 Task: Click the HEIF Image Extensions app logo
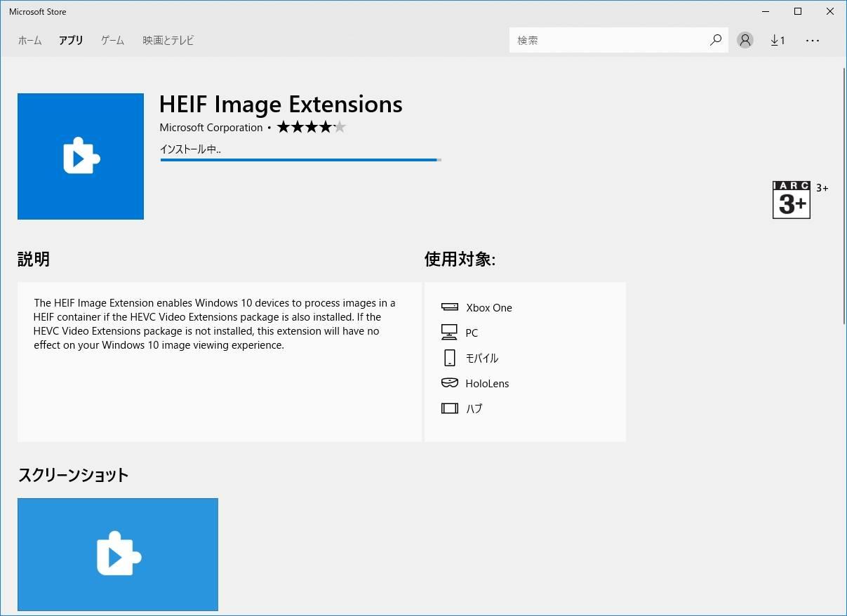(81, 156)
